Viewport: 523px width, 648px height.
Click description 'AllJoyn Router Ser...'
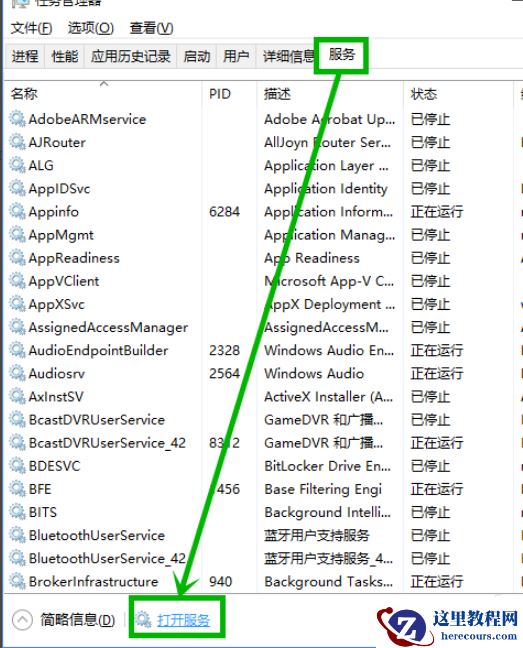327,142
